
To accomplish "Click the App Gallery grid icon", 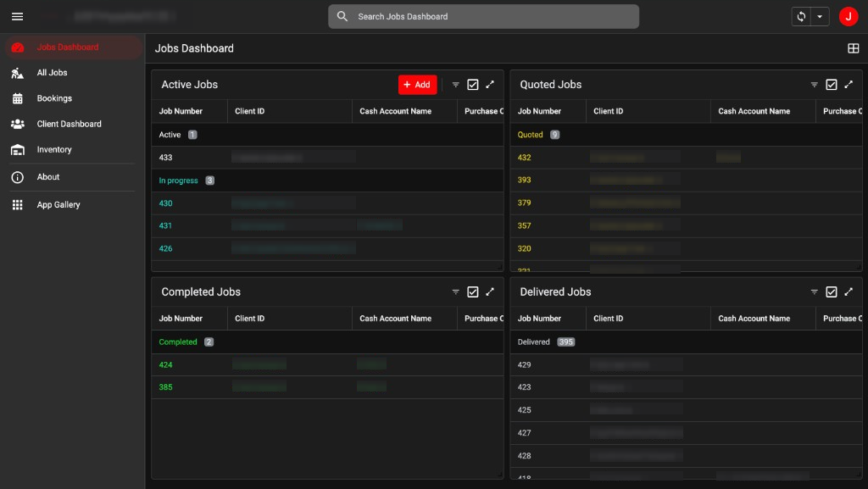I will 18,205.
